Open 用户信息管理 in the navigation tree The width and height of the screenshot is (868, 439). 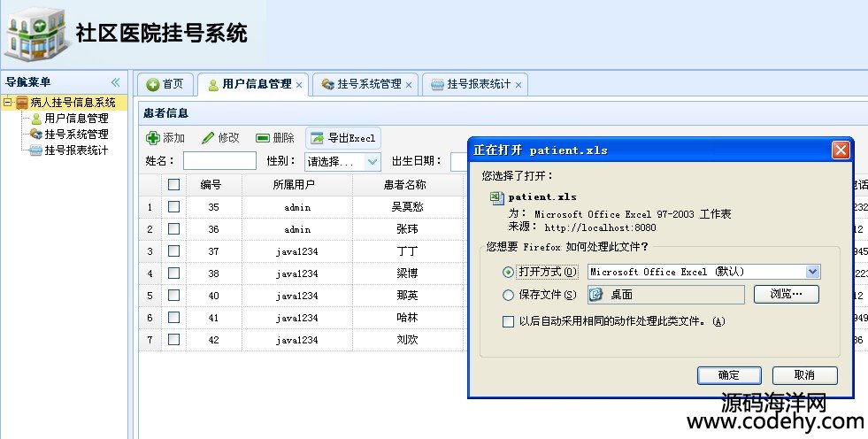pyautogui.click(x=76, y=118)
